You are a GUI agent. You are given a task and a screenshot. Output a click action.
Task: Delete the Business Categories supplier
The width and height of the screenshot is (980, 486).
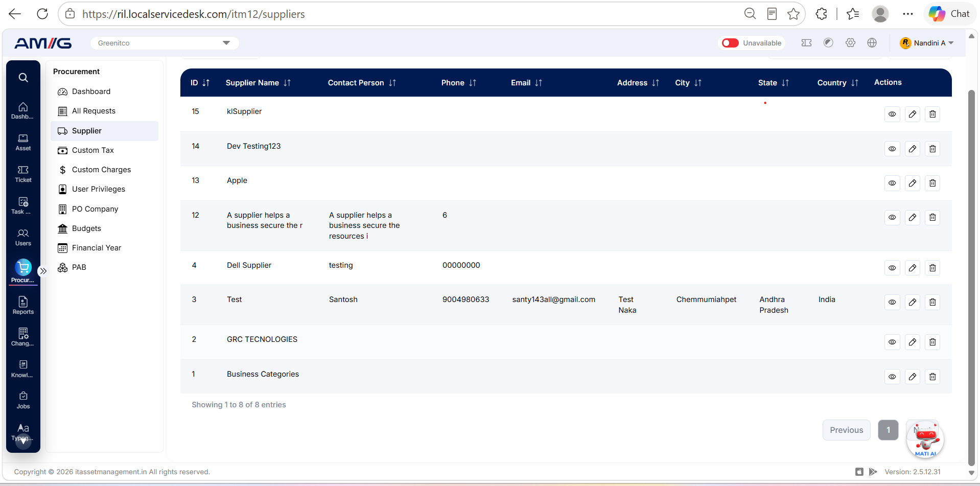pyautogui.click(x=932, y=377)
